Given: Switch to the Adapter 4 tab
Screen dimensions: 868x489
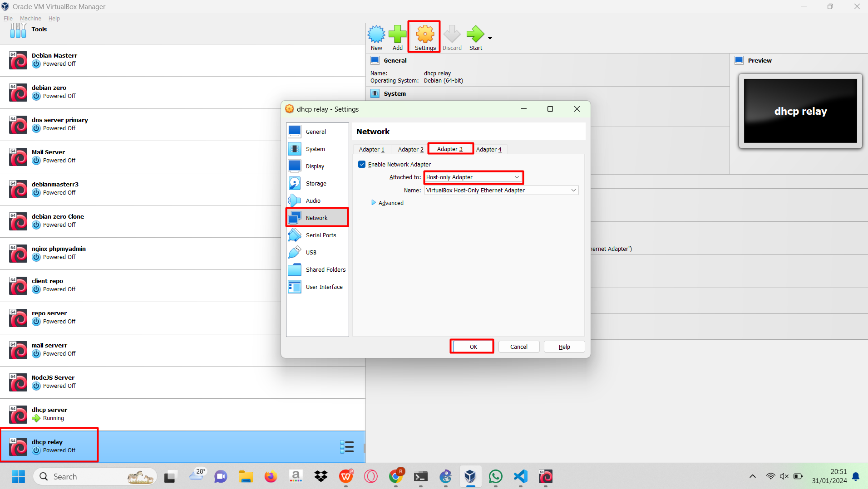Looking at the screenshot, I should pos(489,149).
